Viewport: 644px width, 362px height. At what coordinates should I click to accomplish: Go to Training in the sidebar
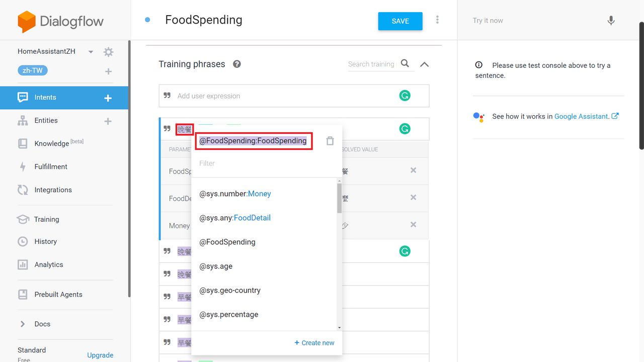[x=46, y=219]
